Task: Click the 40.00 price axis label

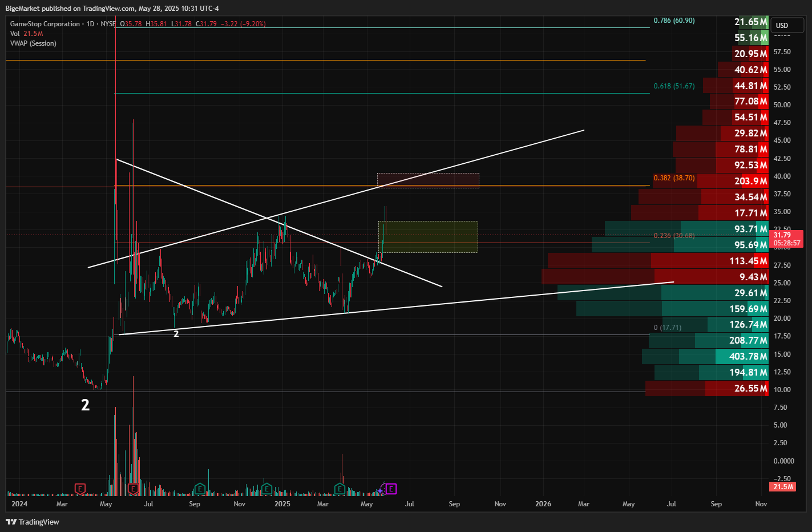Action: click(782, 176)
